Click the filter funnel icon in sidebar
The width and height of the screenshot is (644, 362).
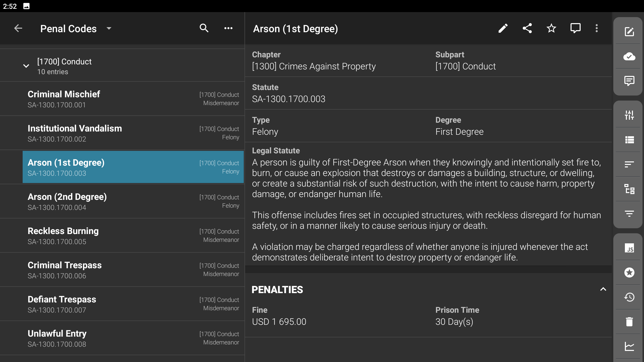[629, 214]
